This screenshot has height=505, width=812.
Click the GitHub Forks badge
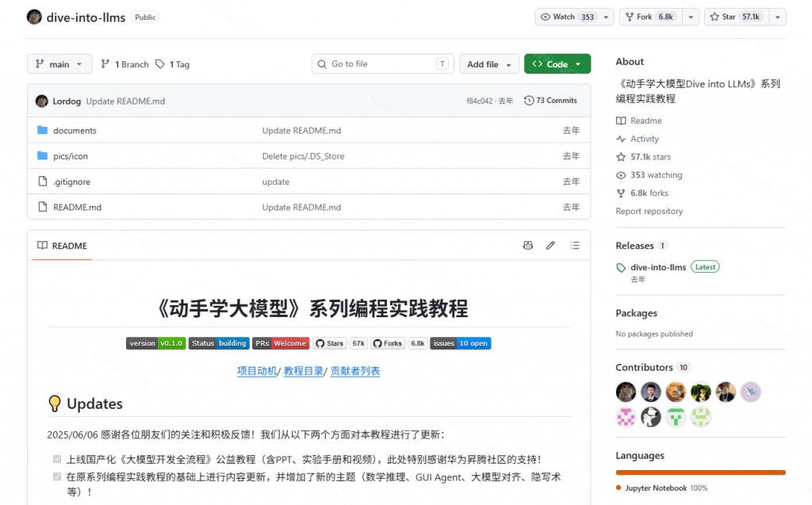tap(399, 343)
